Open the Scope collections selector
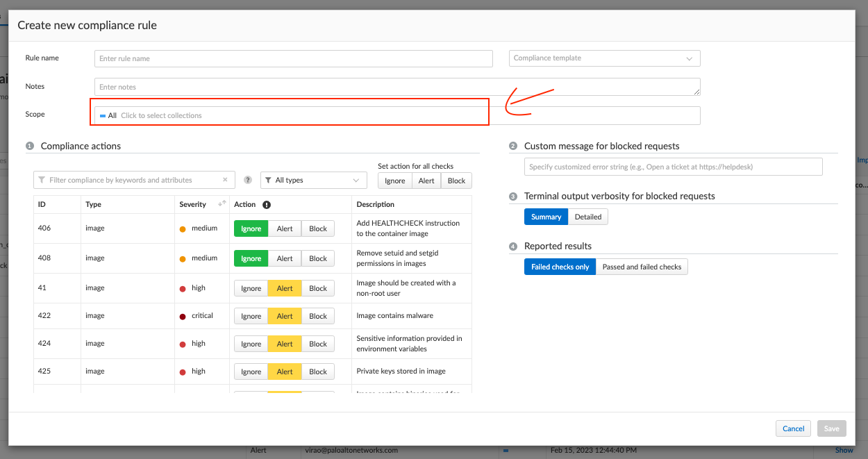Image resolution: width=868 pixels, height=459 pixels. [x=292, y=115]
